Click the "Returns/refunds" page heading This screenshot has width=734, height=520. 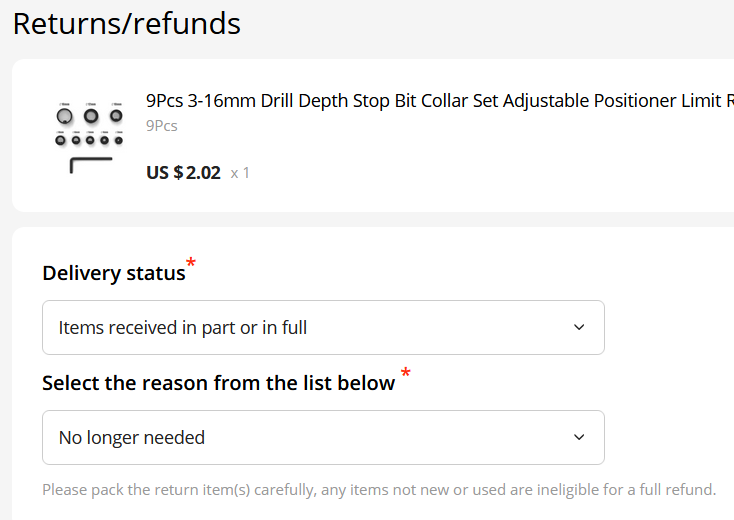[127, 23]
